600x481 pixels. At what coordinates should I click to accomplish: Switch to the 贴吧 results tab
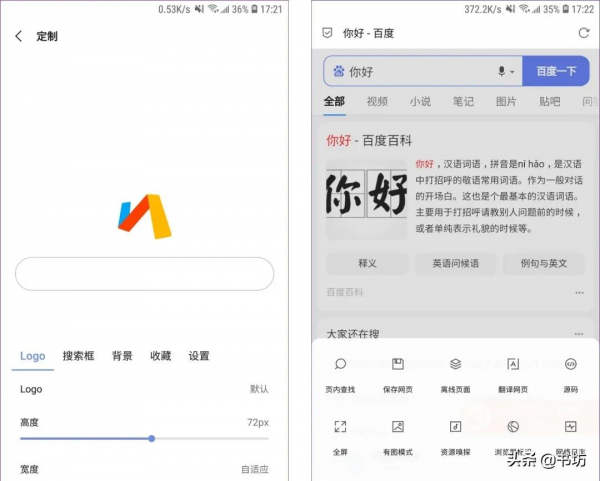click(x=549, y=101)
